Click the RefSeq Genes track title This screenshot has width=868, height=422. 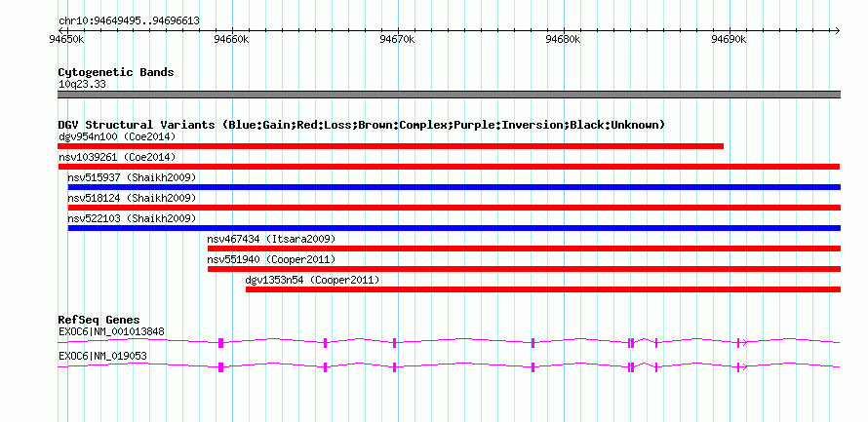99,320
